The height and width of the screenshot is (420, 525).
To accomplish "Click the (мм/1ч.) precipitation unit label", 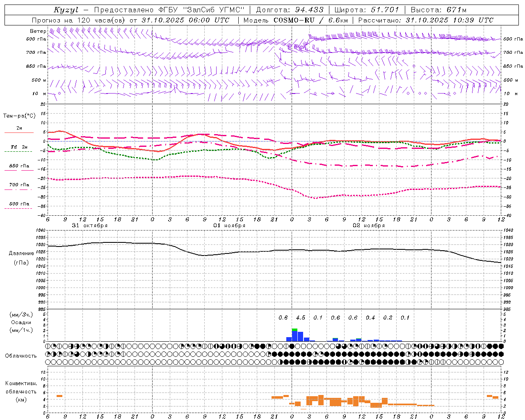I will point(21,330).
